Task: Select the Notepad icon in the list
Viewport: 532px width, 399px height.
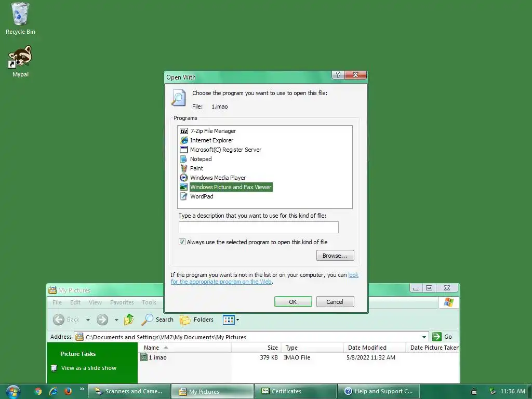Action: pos(183,159)
